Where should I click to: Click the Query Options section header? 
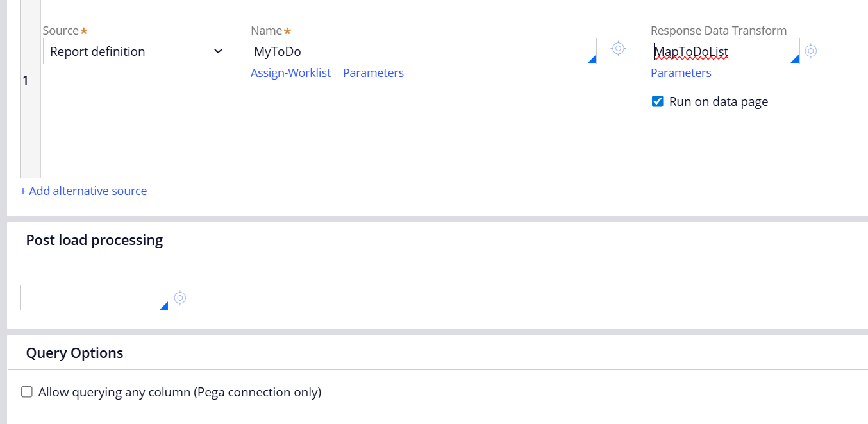coord(74,353)
